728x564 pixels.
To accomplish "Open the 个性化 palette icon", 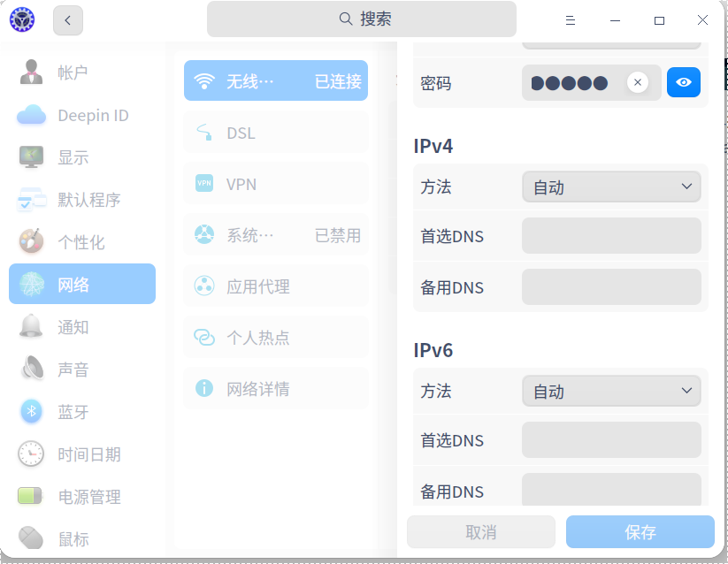I will click(31, 241).
